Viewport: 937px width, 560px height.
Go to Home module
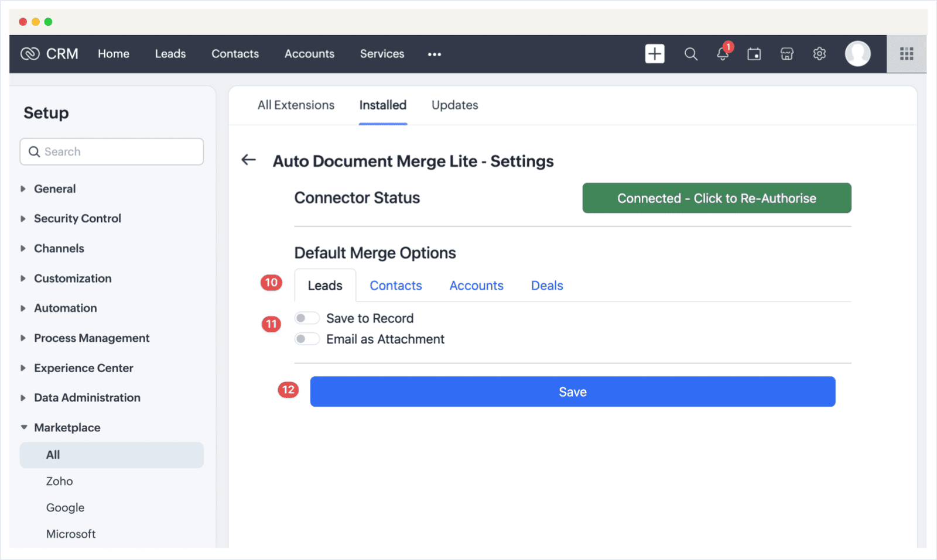[114, 54]
